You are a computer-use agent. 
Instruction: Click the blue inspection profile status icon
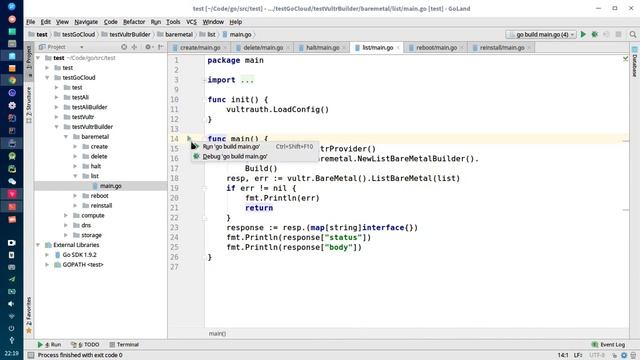(624, 356)
